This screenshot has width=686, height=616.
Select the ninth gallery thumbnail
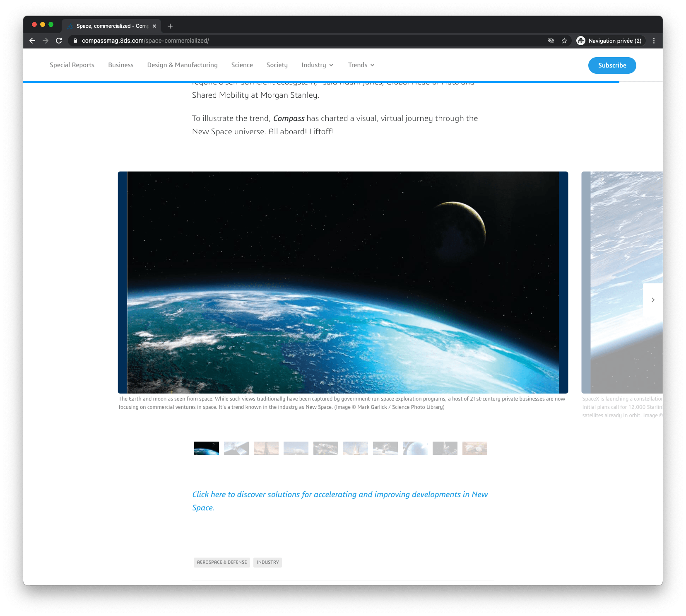(445, 448)
